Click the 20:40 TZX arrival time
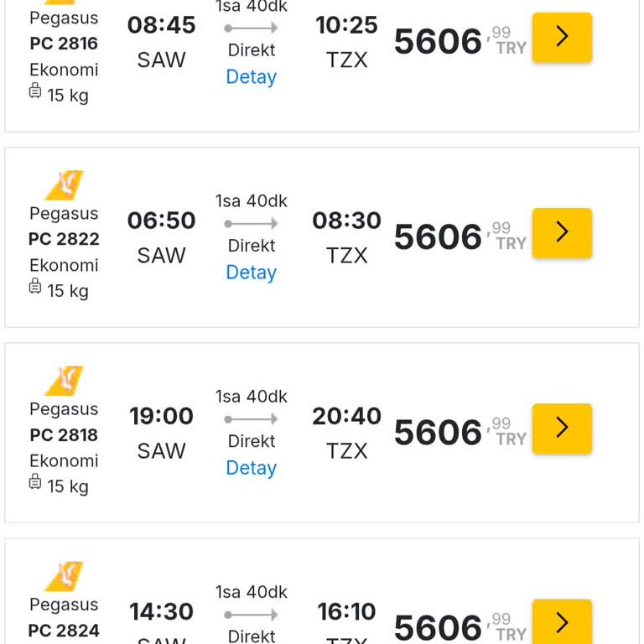 (x=346, y=416)
